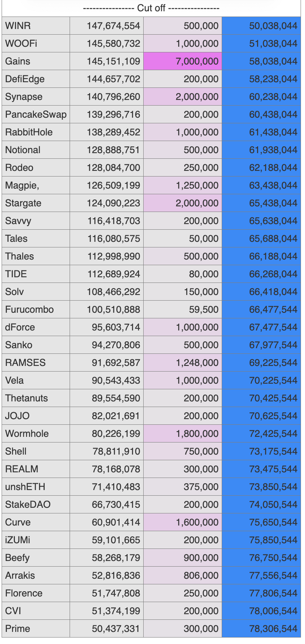305x644 pixels.
Task: Select the final cumulative total 78,306,544
Action: 262,629
